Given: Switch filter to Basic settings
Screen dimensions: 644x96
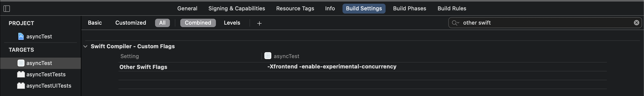Looking at the screenshot, I should point(95,23).
